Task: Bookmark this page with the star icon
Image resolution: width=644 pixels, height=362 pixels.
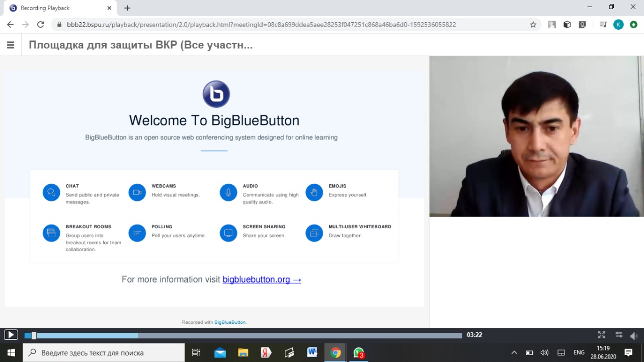Action: click(533, 24)
